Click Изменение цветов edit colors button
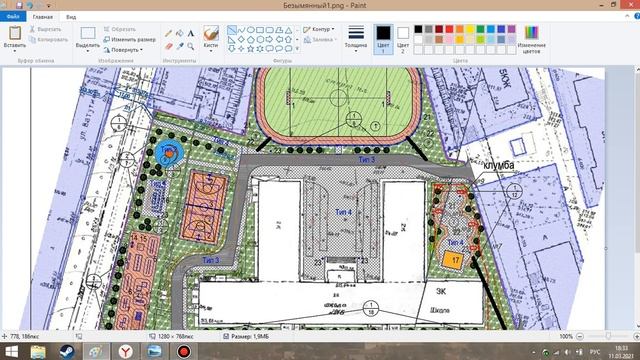 tap(531, 39)
